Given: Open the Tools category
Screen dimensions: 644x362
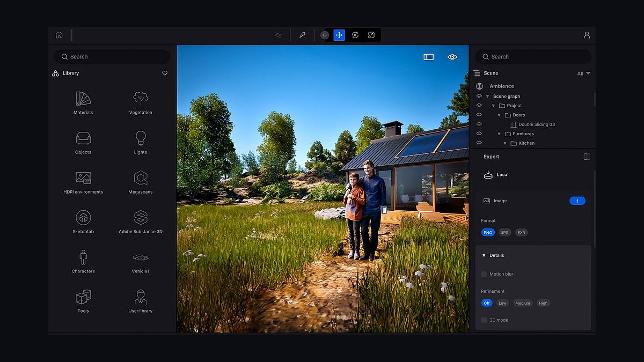Looking at the screenshot, I should tap(83, 301).
